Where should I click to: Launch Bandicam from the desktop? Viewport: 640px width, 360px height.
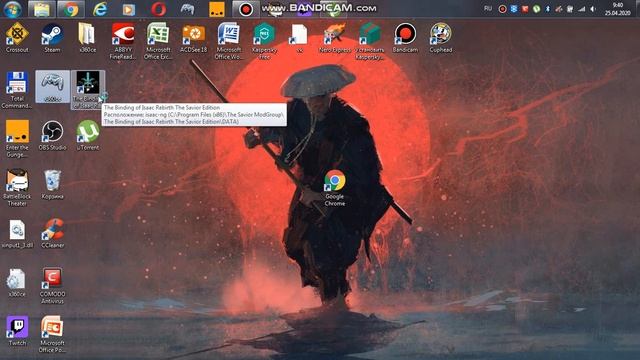[405, 38]
